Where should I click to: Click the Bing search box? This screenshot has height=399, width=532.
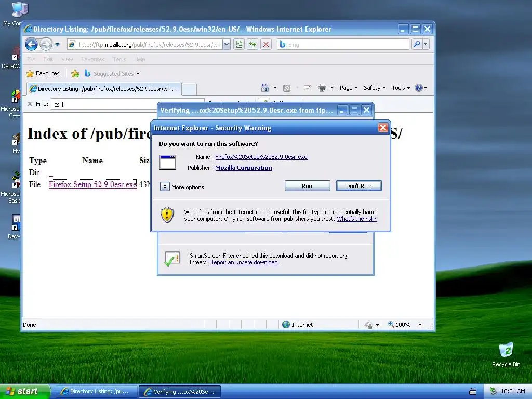click(343, 45)
